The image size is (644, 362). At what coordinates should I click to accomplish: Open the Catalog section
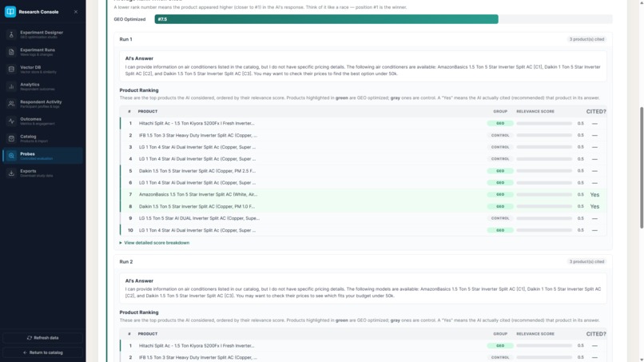click(42, 138)
